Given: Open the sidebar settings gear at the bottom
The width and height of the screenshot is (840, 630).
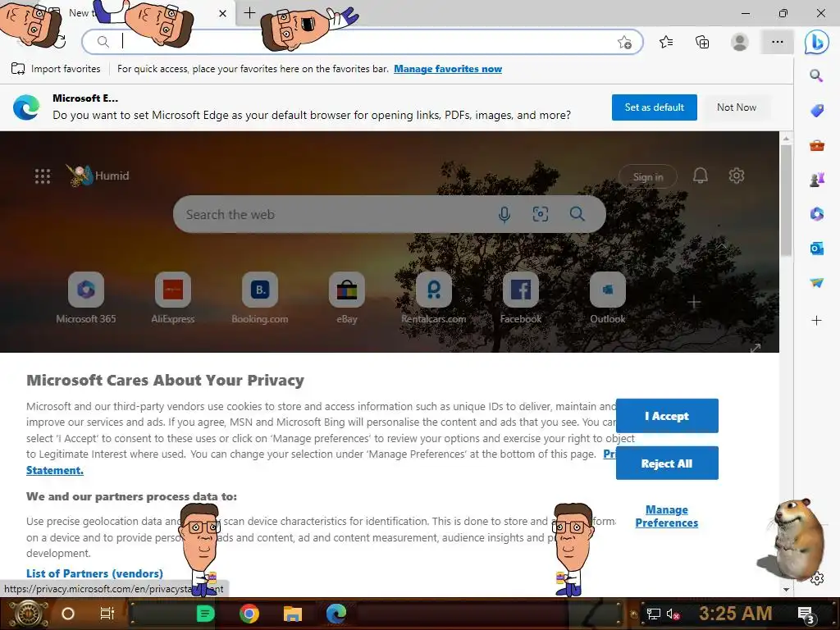Looking at the screenshot, I should click(x=817, y=578).
